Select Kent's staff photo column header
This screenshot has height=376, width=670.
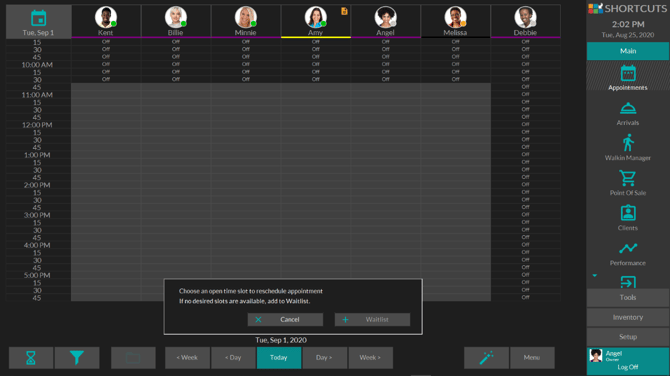click(x=106, y=21)
